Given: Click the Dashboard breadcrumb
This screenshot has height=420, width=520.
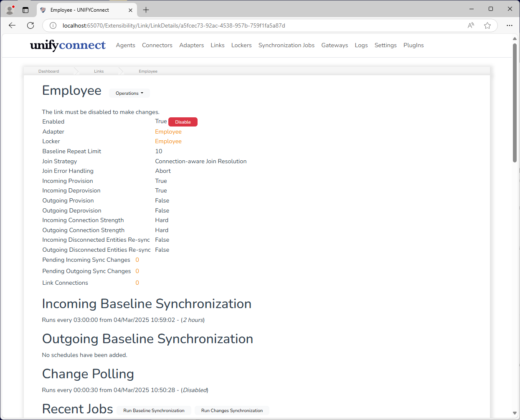Looking at the screenshot, I should click(x=49, y=71).
